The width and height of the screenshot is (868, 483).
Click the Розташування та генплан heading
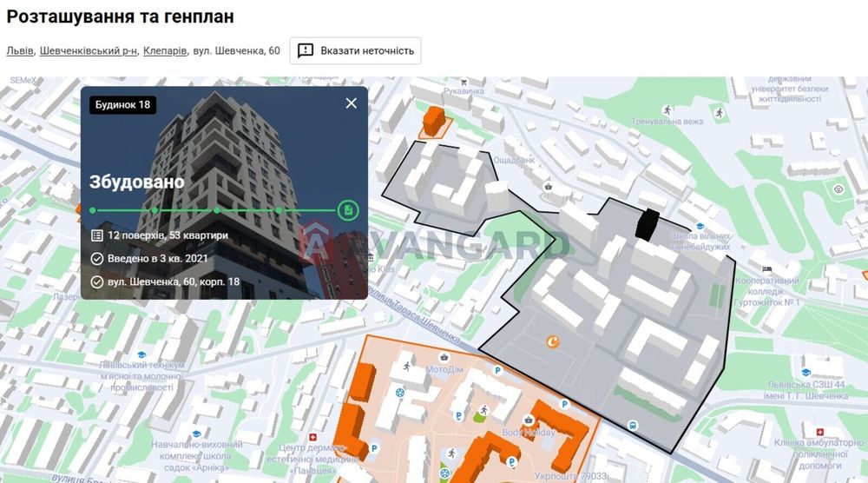click(x=120, y=17)
